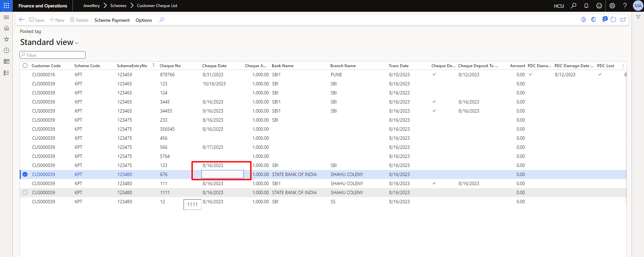Show notifications bell

click(586, 6)
